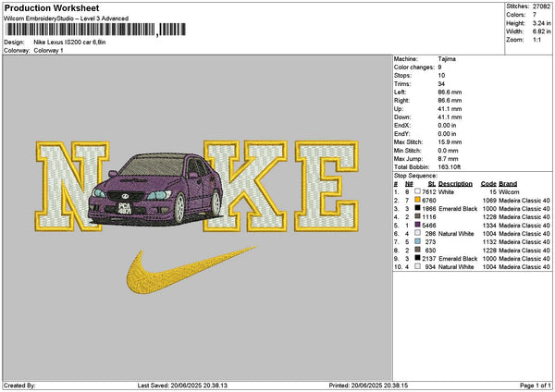Screen dimensions: 555x392
Task: Click the white swatch beside stitch count 286
Action: point(418,234)
